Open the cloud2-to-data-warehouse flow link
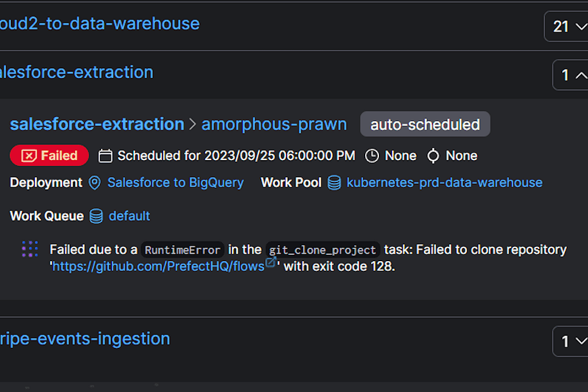The height and width of the screenshot is (392, 588). click(99, 24)
